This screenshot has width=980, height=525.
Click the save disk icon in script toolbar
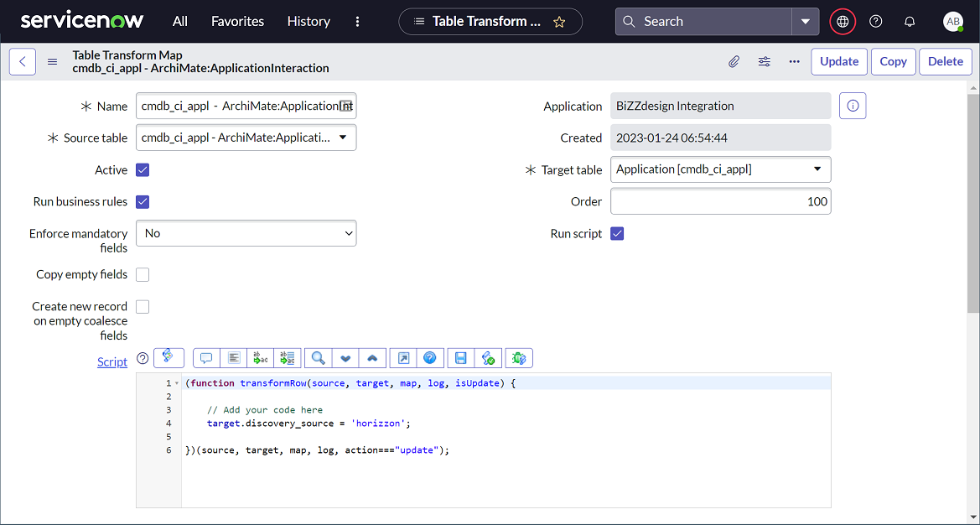point(460,358)
